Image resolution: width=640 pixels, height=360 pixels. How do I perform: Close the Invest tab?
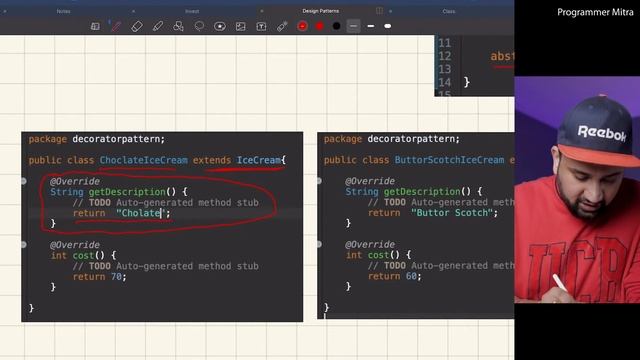tap(133, 11)
